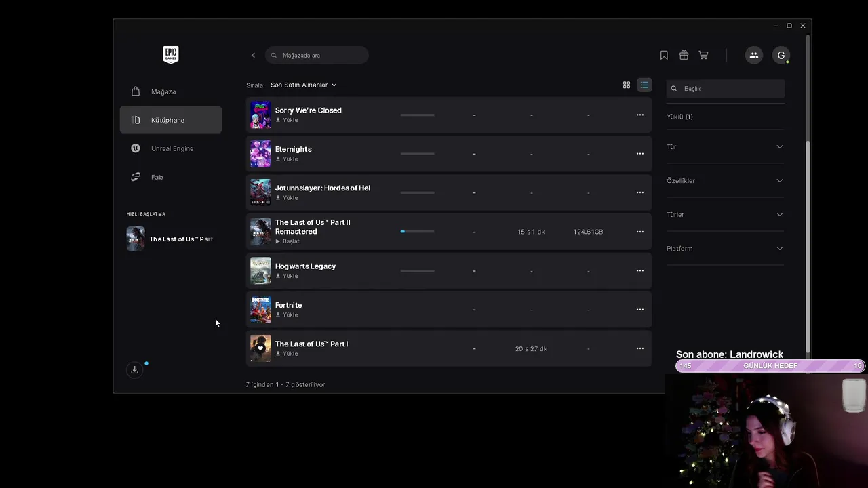Click Yükle under Jotunnslayer: Hordes of Hel
Image resolution: width=868 pixels, height=488 pixels.
coord(286,198)
